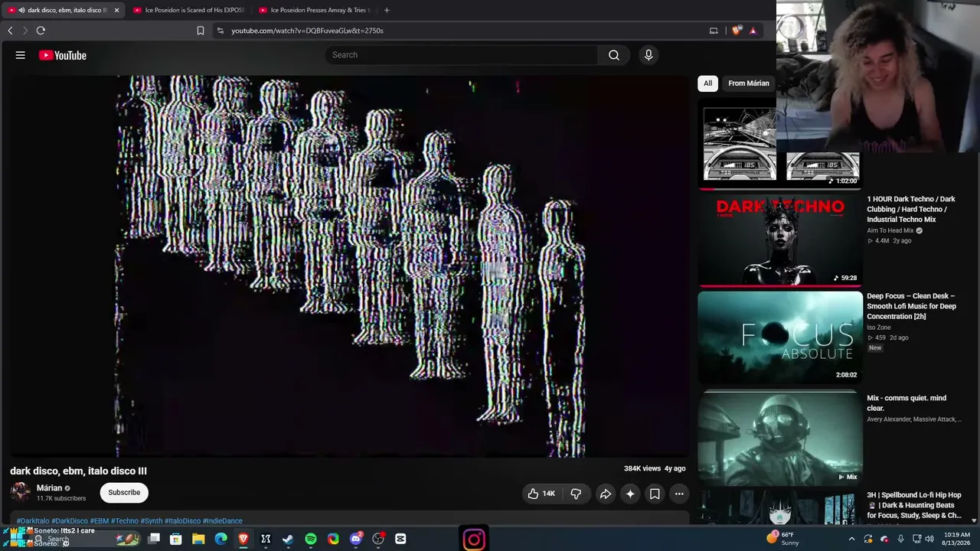Open the network tray icon

pyautogui.click(x=916, y=539)
